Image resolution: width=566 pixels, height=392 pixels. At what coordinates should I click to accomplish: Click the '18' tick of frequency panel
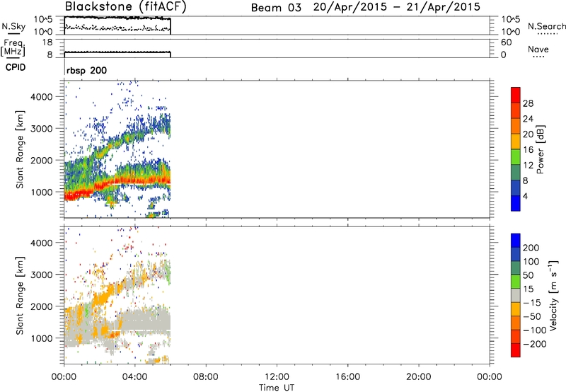coord(47,42)
